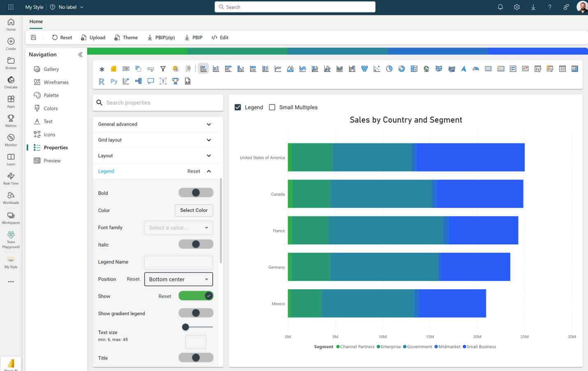The image size is (588, 371).
Task: Select the donut chart visual icon
Action: (x=401, y=69)
